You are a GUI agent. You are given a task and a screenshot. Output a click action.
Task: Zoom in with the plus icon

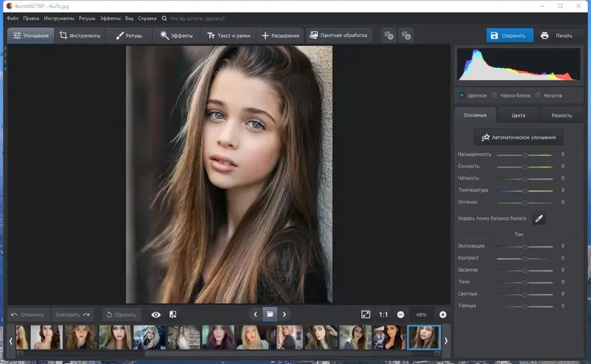443,315
